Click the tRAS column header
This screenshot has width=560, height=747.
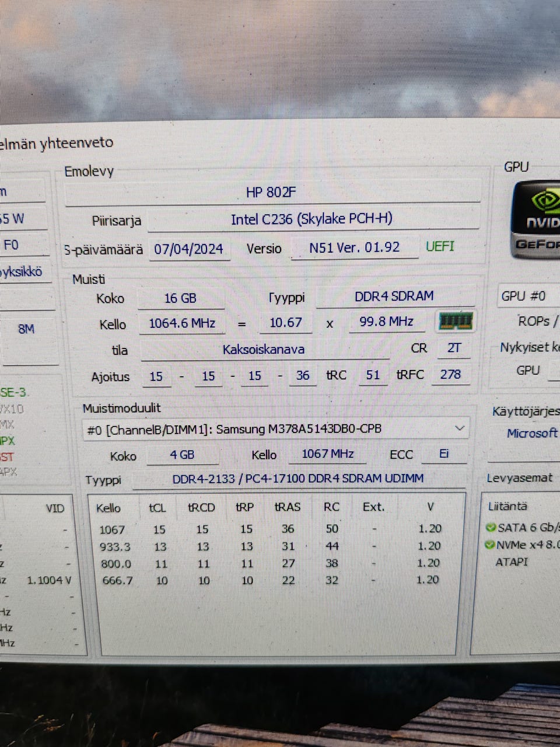coord(288,507)
